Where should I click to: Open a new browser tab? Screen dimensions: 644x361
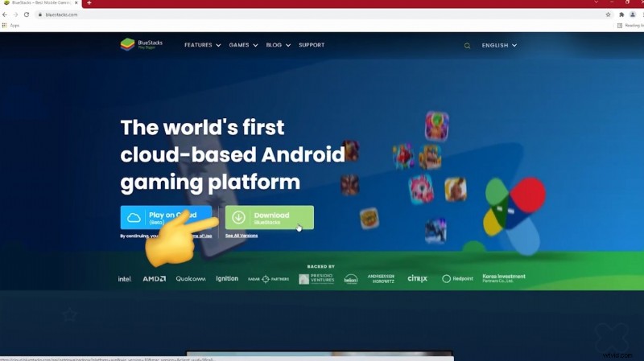89,3
